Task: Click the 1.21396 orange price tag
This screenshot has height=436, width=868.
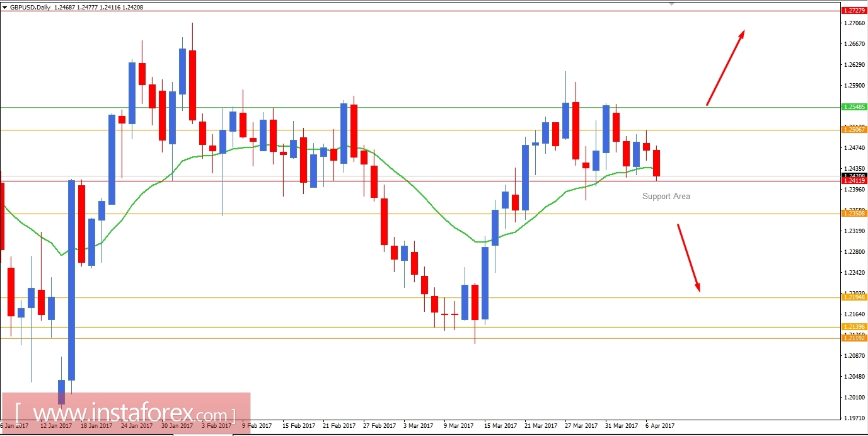Action: tap(853, 326)
